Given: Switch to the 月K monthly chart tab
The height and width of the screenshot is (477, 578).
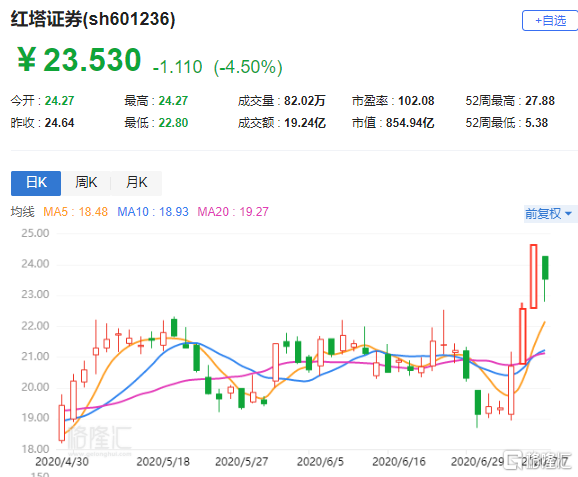Looking at the screenshot, I should pos(136,183).
